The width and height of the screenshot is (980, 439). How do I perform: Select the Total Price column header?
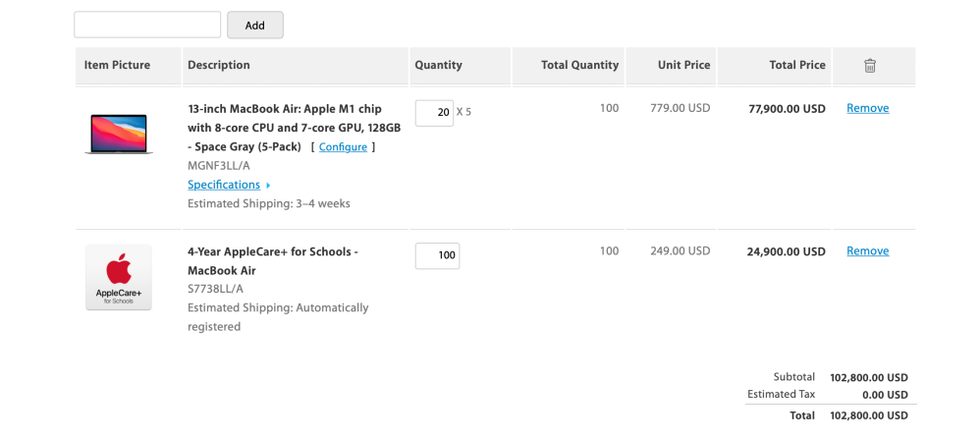point(797,66)
